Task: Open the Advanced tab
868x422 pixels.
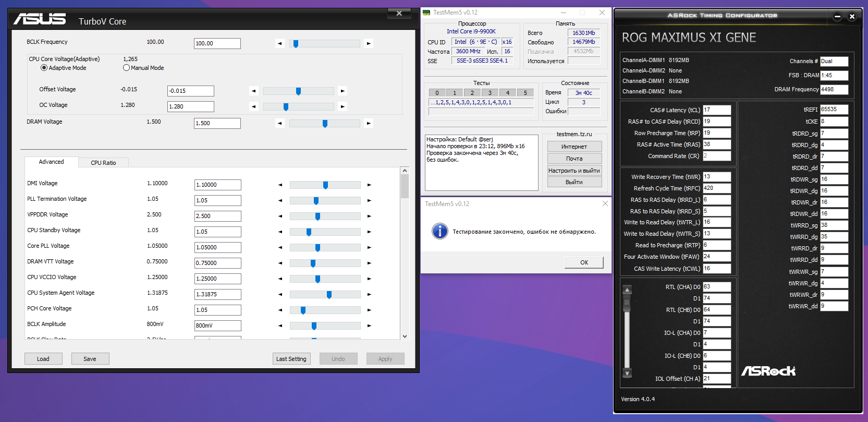Action: [x=51, y=162]
